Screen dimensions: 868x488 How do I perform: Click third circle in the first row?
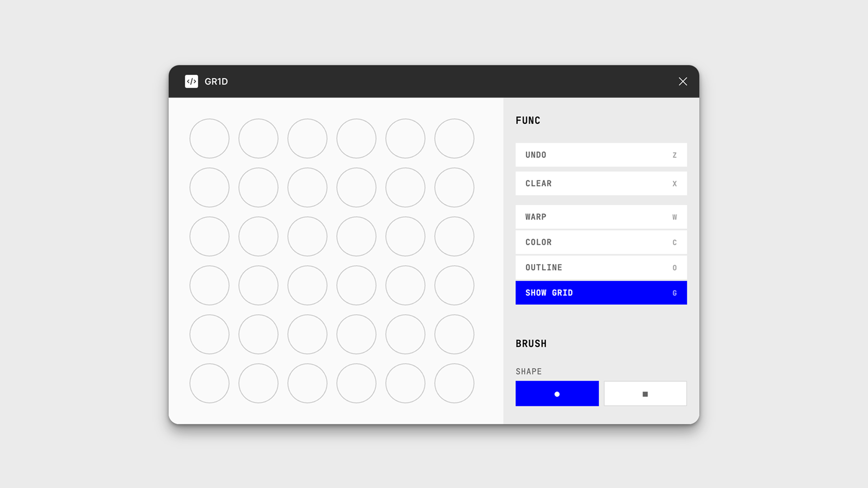point(307,139)
